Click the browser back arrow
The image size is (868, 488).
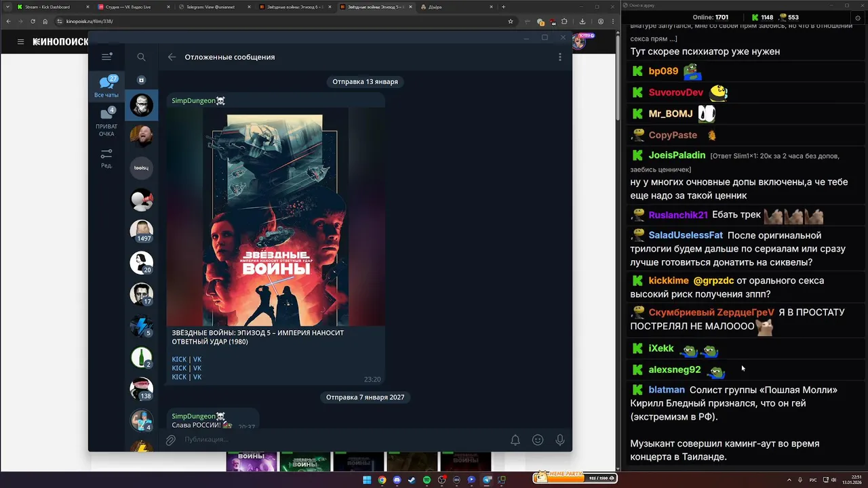8,21
